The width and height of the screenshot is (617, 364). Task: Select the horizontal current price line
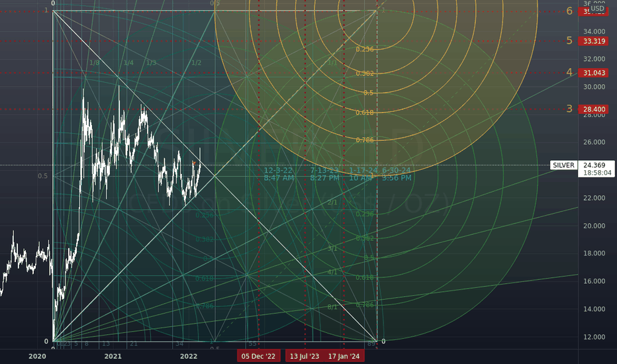275,165
